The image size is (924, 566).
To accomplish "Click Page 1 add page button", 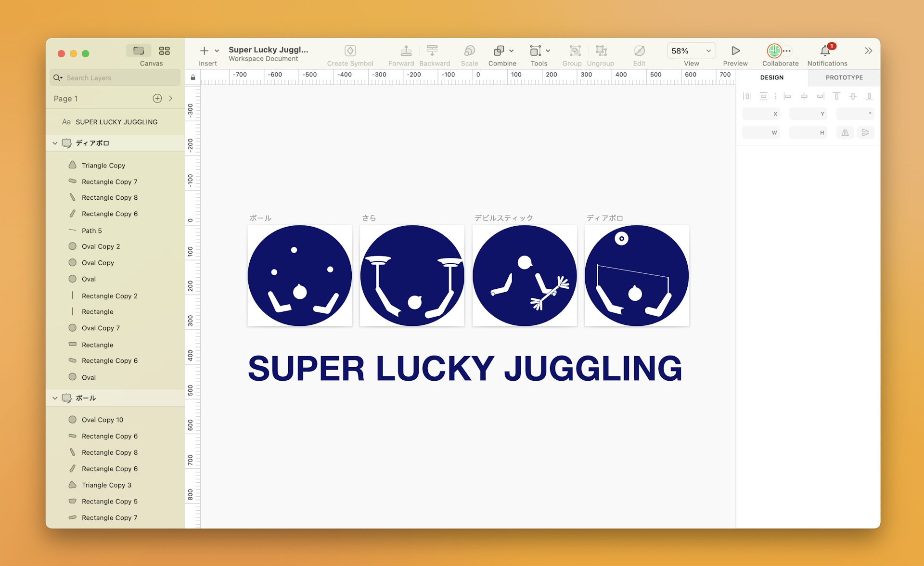I will 157,100.
